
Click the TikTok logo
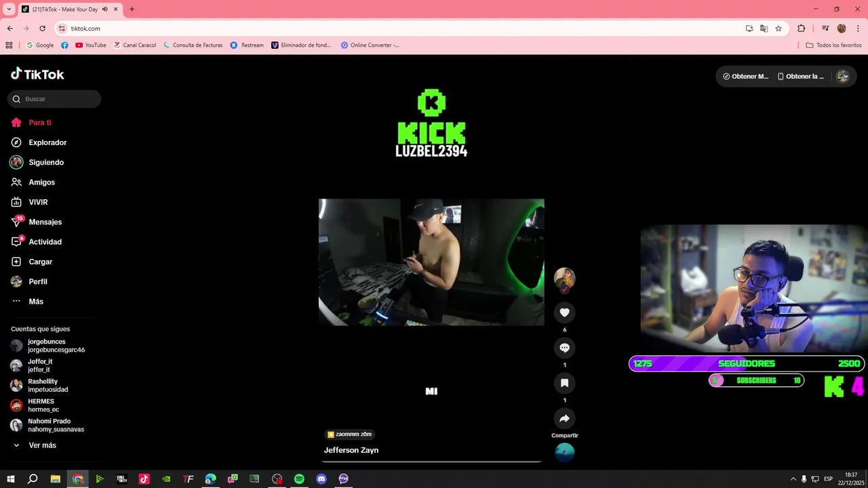point(37,74)
